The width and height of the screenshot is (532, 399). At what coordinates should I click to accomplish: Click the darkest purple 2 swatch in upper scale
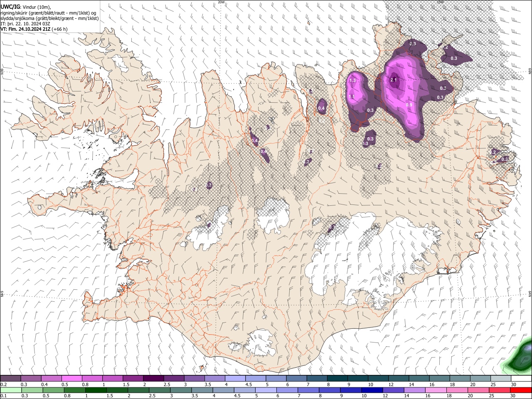coord(153,379)
